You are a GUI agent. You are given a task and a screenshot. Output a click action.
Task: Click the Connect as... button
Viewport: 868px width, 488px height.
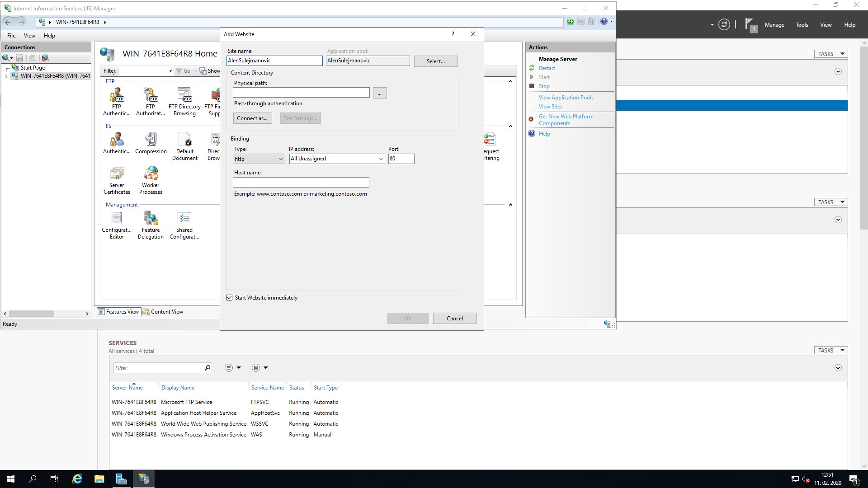(x=252, y=118)
